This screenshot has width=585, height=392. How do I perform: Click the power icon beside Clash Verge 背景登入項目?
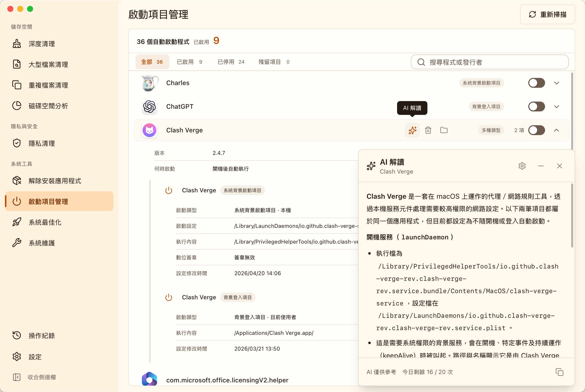coord(169,298)
